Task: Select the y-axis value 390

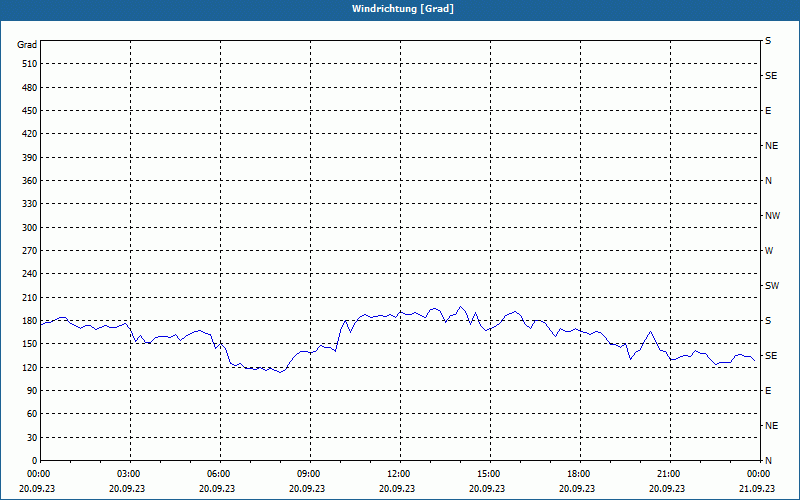Action: 30,158
